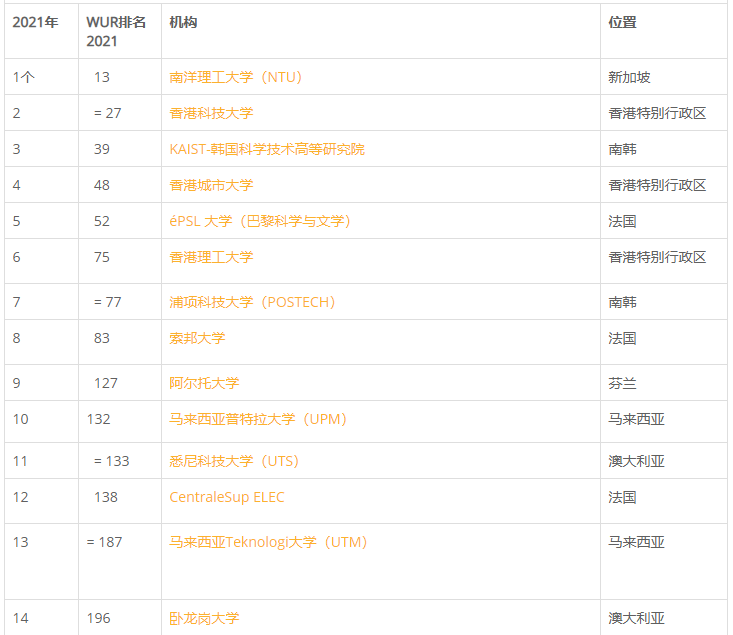The image size is (733, 635).
Task: Select rank number 10 in first column
Action: click(21, 419)
